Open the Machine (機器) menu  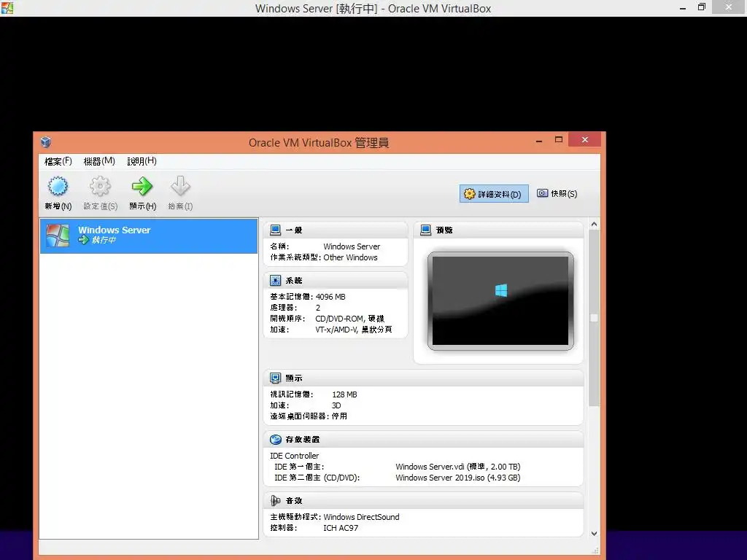pyautogui.click(x=99, y=161)
